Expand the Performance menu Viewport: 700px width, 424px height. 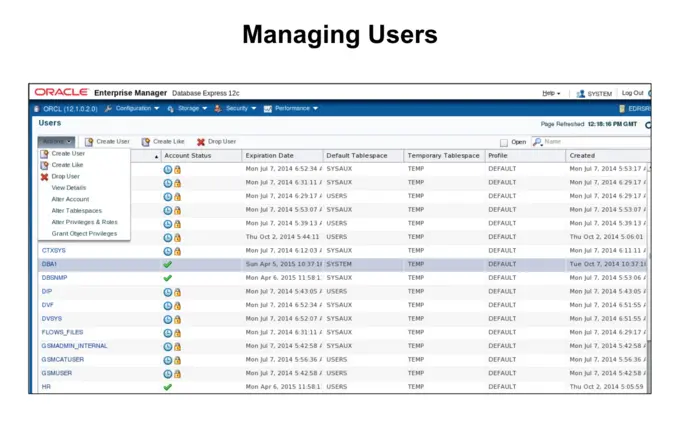(x=296, y=108)
